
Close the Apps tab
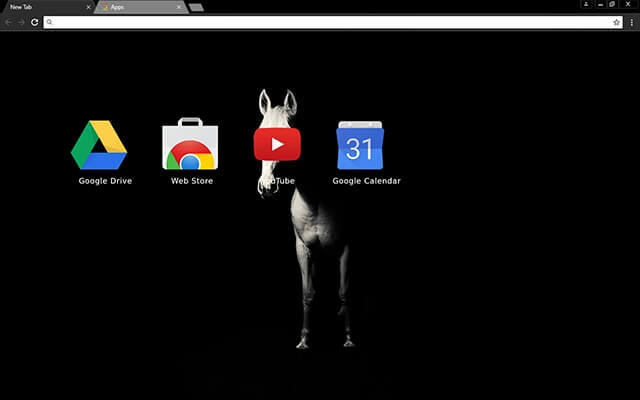point(179,7)
